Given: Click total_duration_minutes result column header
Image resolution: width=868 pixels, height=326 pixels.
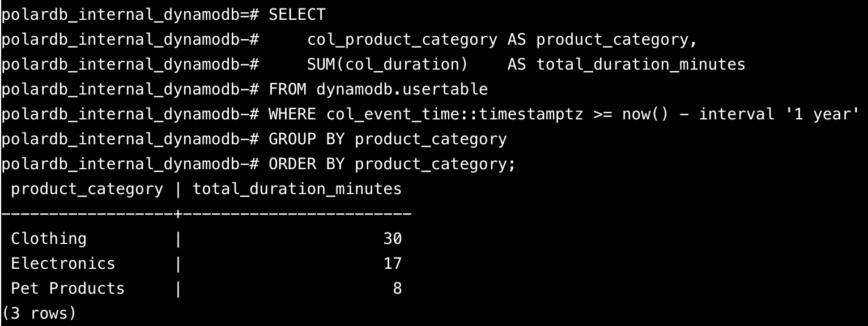Looking at the screenshot, I should tap(297, 189).
